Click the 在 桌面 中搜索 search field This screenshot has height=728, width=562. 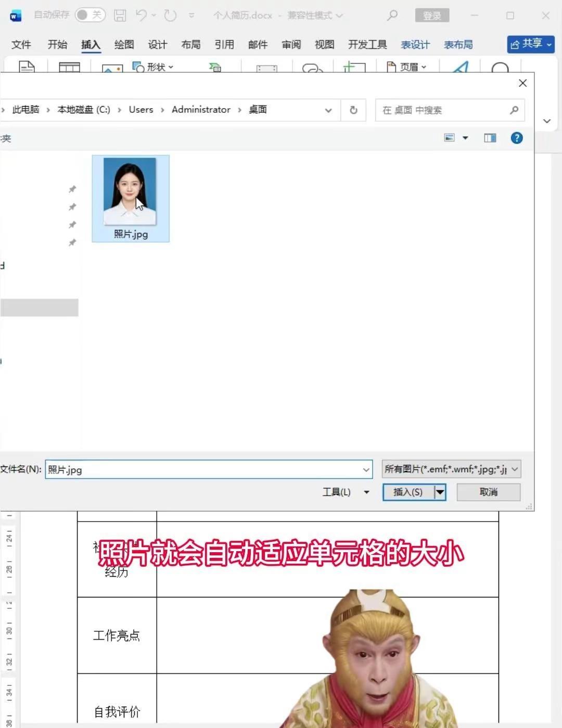tap(450, 110)
